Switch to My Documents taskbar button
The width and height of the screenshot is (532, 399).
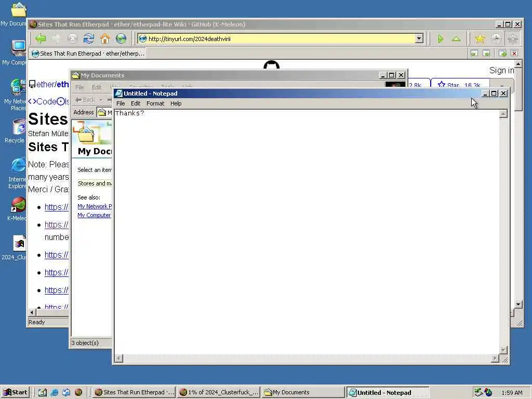pos(303,392)
